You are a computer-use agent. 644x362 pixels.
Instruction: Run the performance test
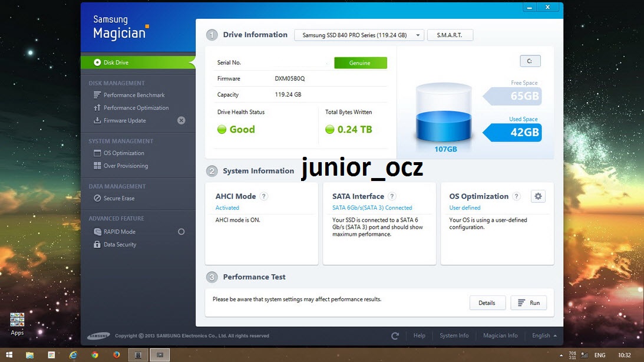click(x=529, y=303)
